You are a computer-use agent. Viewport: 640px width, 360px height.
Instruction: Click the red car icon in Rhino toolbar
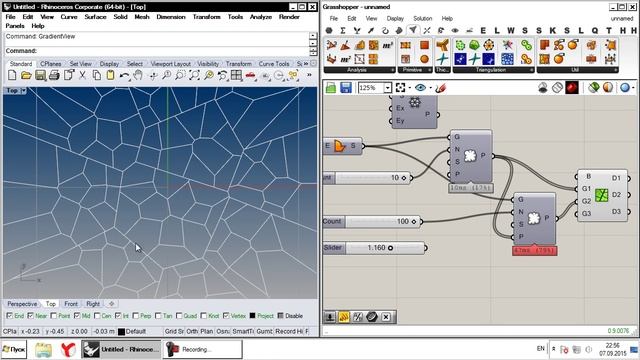tap(251, 75)
